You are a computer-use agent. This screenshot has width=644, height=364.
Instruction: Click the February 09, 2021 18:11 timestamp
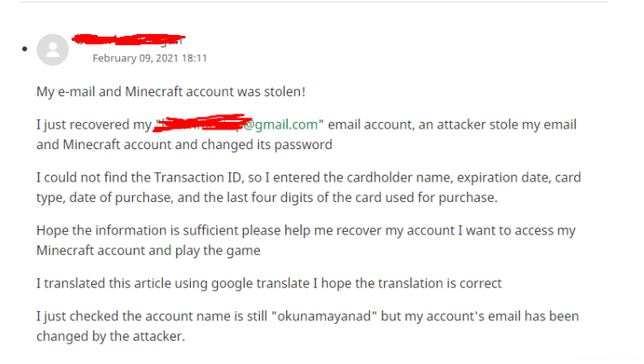(x=150, y=58)
